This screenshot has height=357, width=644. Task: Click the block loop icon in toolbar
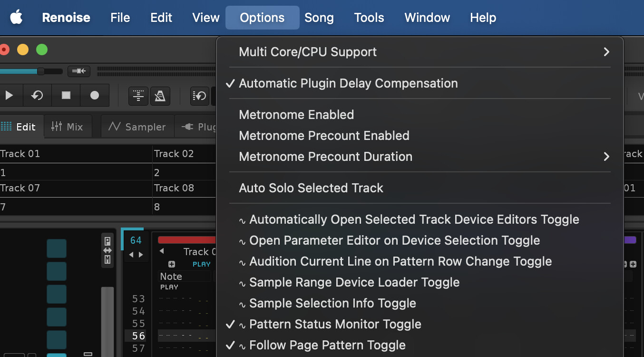pyautogui.click(x=200, y=96)
